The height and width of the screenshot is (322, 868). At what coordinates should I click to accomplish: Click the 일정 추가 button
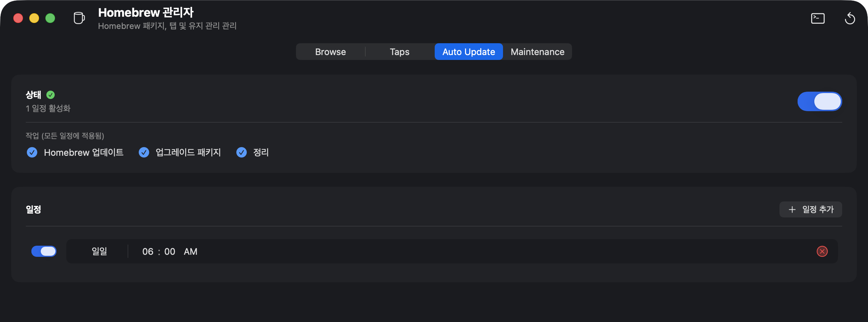coord(810,209)
